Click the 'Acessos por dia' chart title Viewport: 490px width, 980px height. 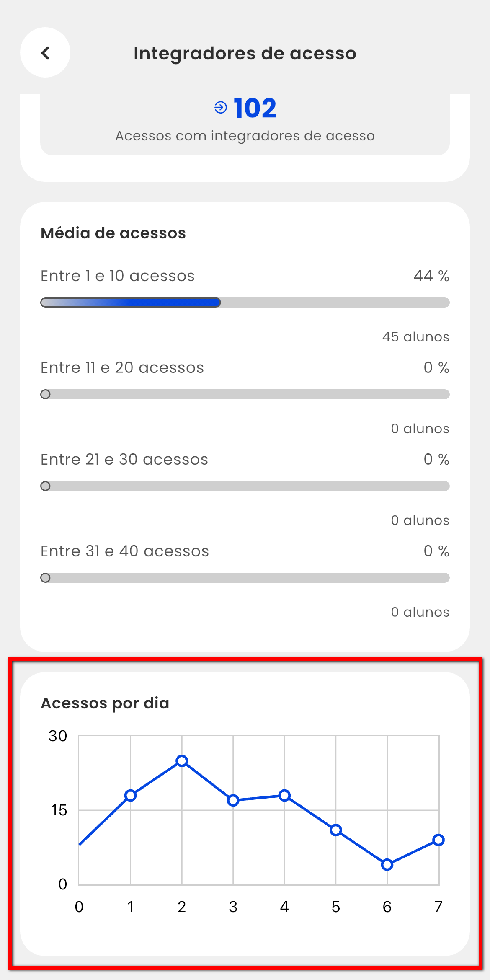pos(105,703)
